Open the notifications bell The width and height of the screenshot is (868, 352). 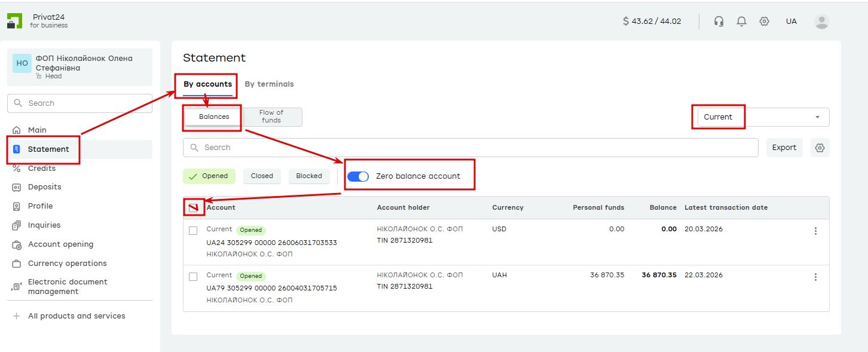741,22
